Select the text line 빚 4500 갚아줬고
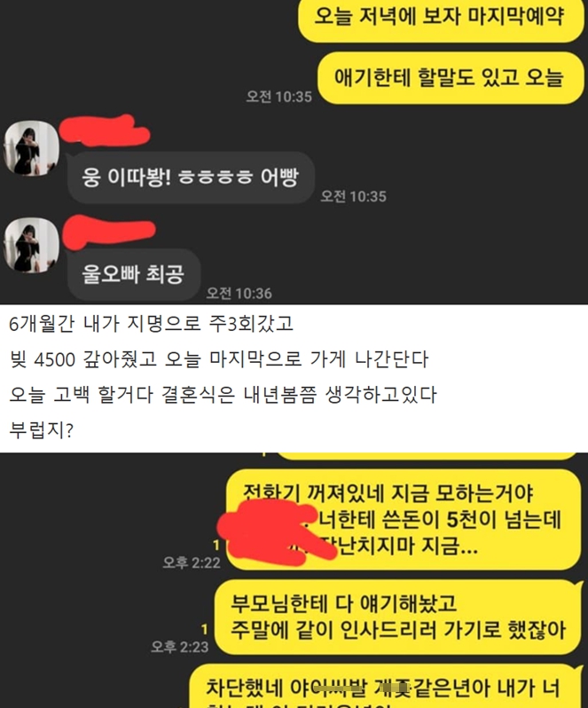 pos(82,359)
